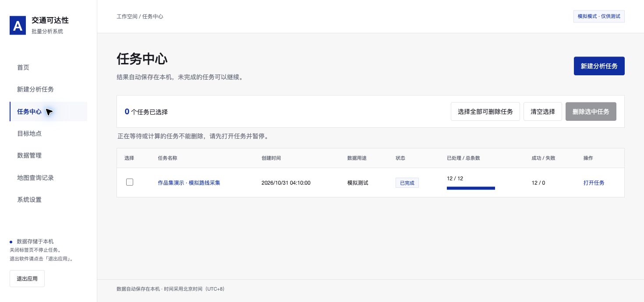This screenshot has width=644, height=302.
Task: Click the 清空选择 button
Action: [543, 112]
